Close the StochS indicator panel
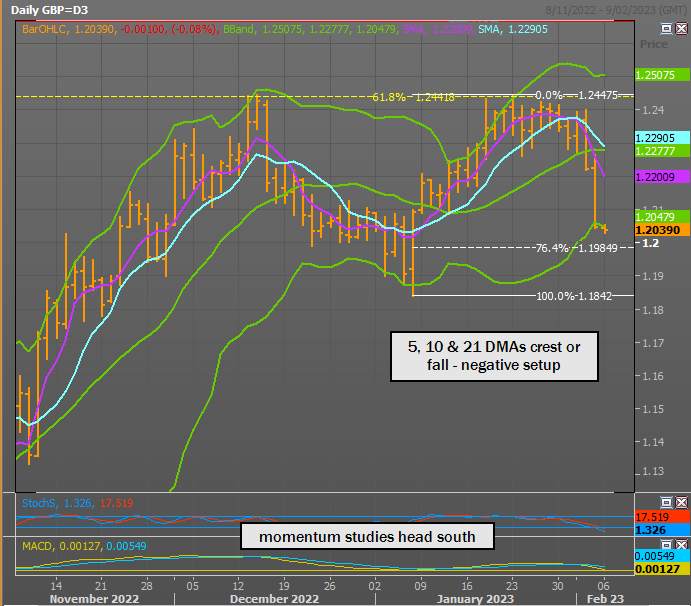 [x=681, y=502]
